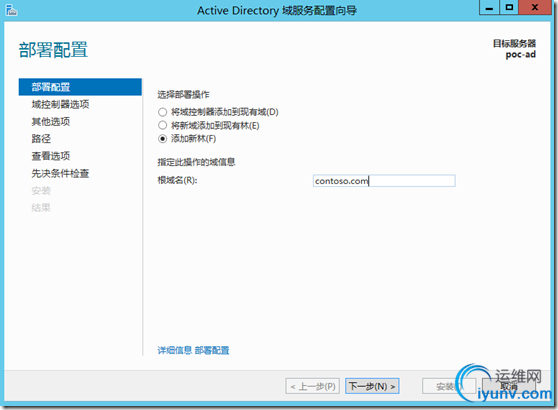This screenshot has height=410, width=558.
Task: Click the 安装 button
Action: [x=449, y=386]
